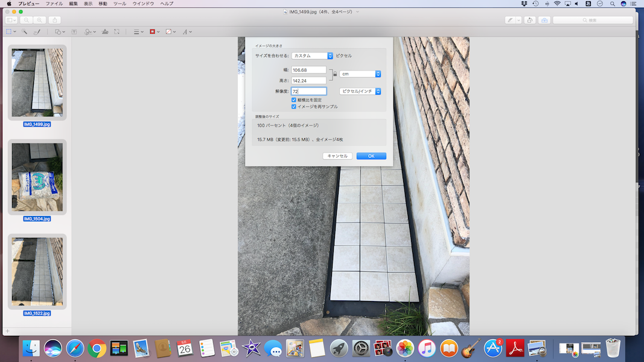
Task: Click the Text tool icon
Action: [74, 31]
